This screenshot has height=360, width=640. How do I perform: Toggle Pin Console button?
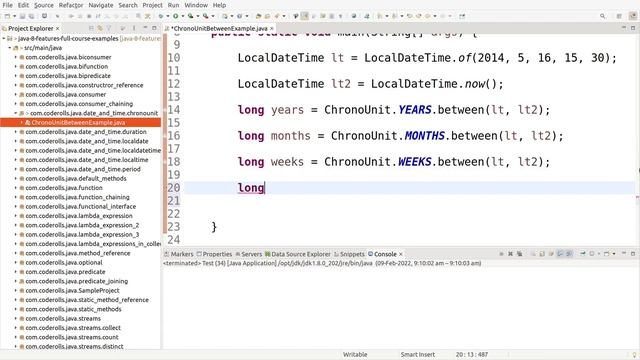582,254
